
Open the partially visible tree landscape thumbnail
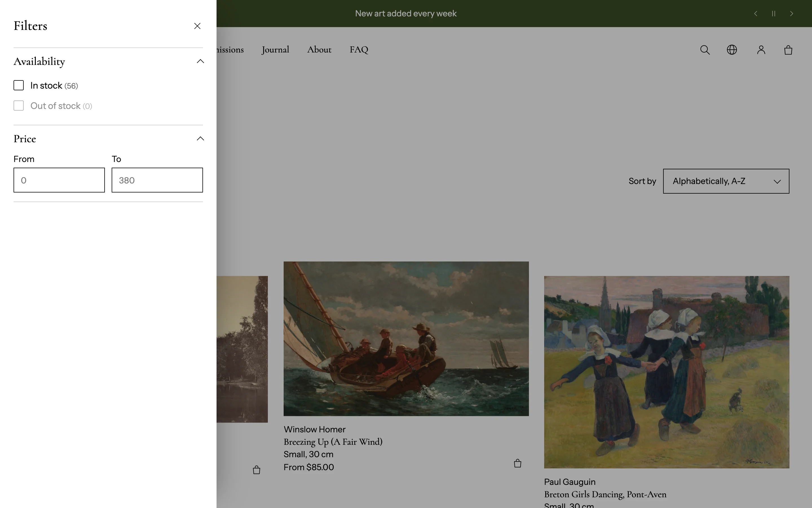click(242, 349)
